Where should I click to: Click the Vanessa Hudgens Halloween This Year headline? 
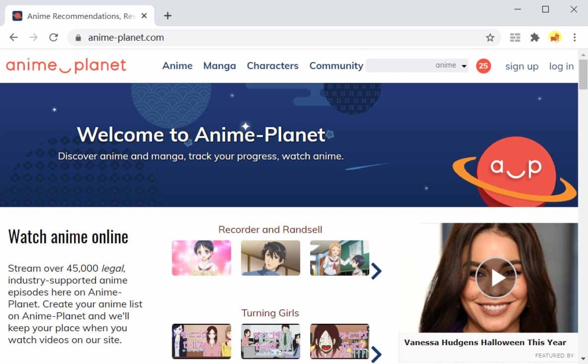485,342
